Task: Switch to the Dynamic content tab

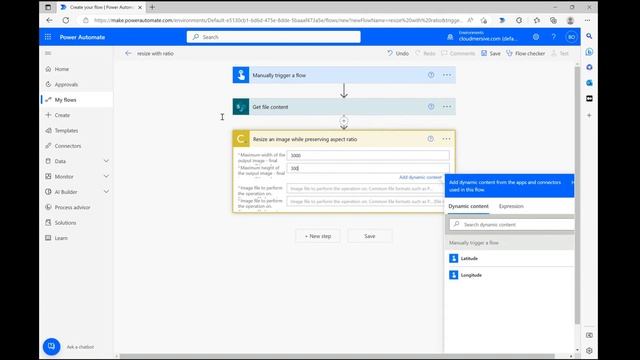Action: pos(468,206)
